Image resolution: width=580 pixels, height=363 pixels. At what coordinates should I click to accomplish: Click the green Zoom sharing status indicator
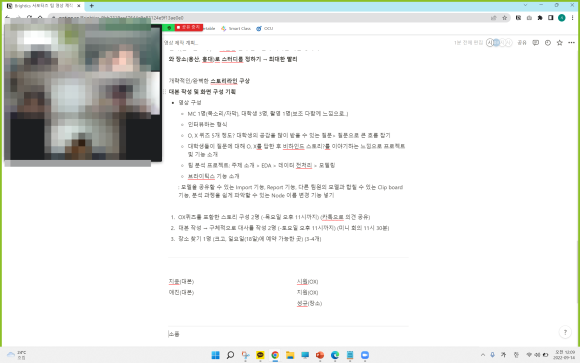(169, 28)
